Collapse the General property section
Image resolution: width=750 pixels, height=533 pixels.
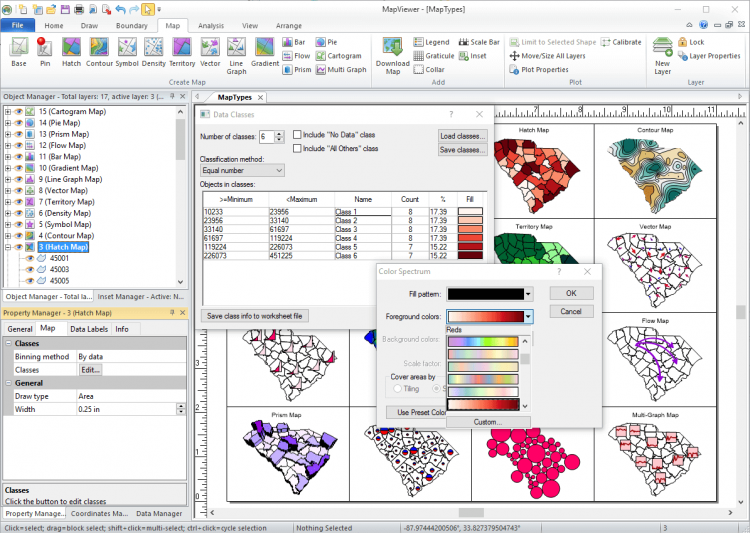coord(9,383)
